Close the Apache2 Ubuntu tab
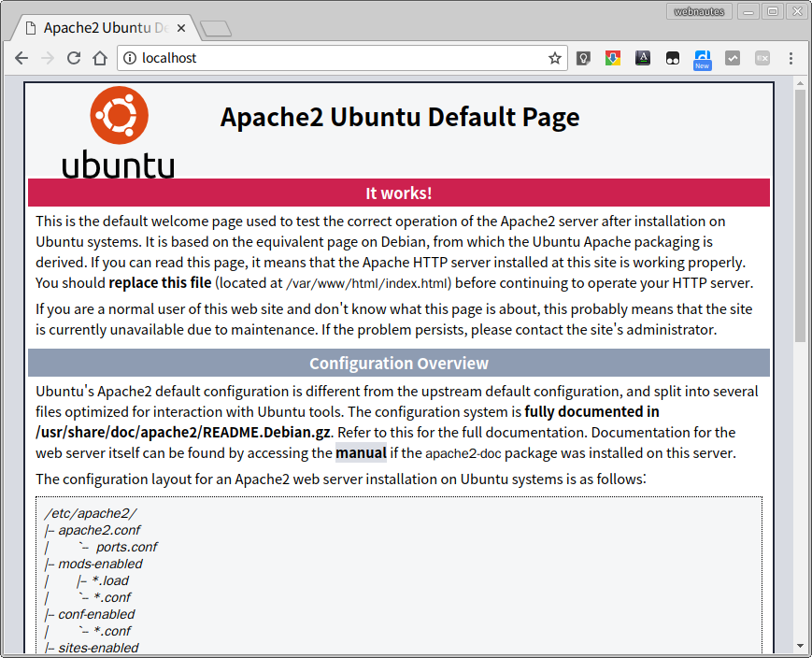This screenshot has height=658, width=812. pyautogui.click(x=180, y=28)
